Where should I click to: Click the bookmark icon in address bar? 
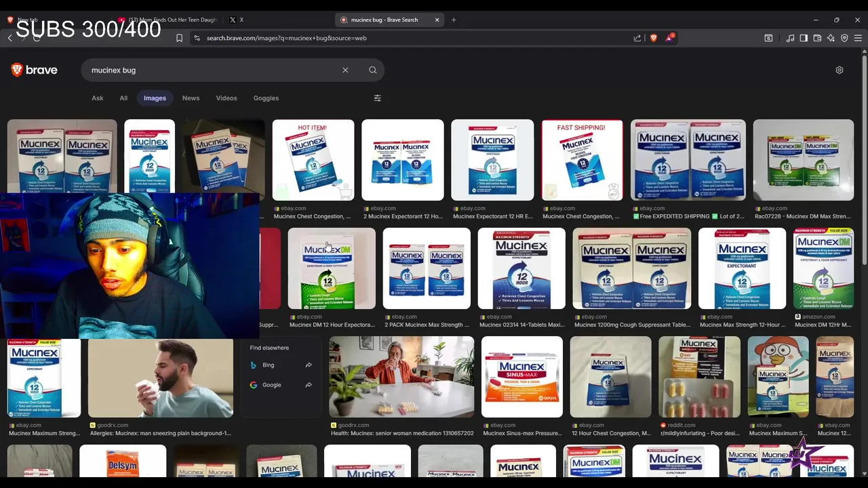pos(179,38)
